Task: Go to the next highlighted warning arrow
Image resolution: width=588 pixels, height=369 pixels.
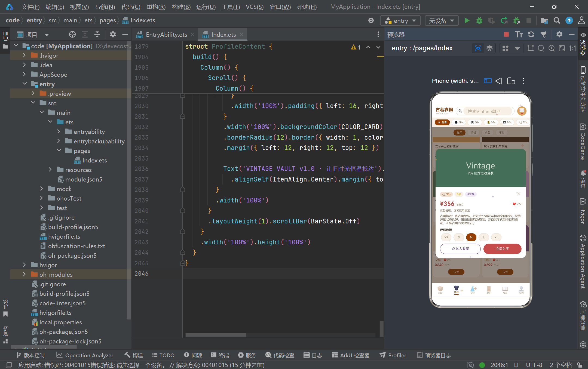Action: (x=378, y=47)
